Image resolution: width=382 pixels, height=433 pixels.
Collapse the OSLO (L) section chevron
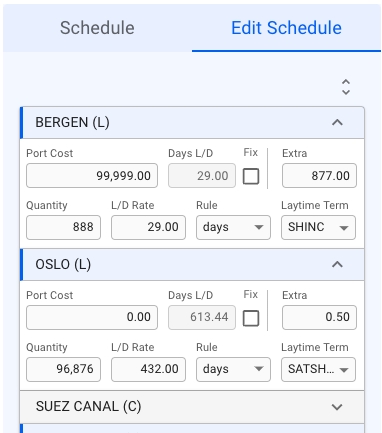(337, 264)
